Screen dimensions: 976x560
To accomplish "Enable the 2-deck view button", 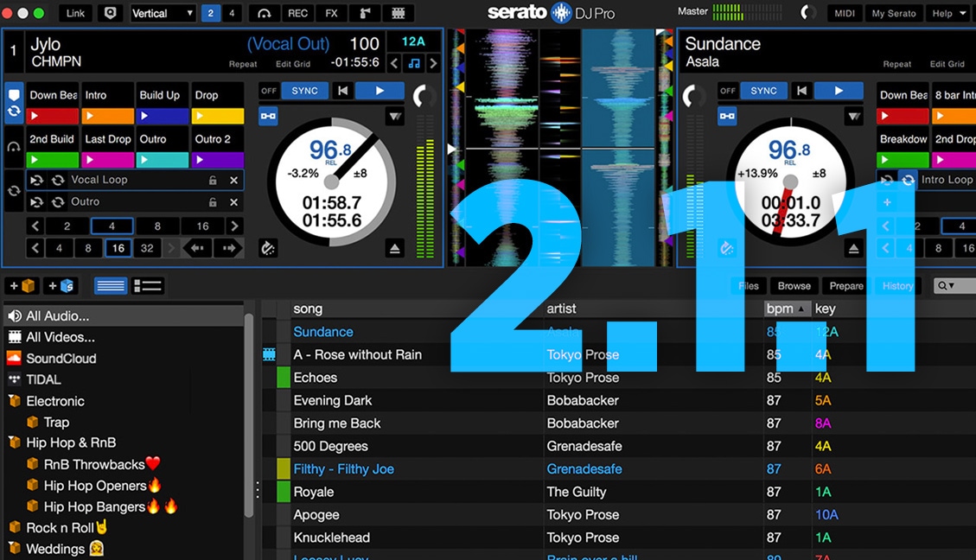I will [x=210, y=13].
